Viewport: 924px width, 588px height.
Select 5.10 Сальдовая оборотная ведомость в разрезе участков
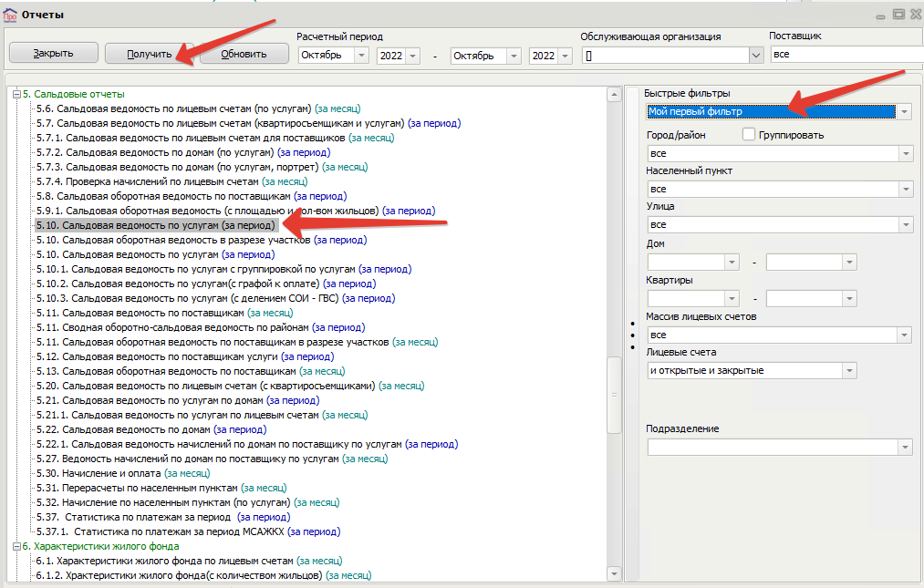201,240
